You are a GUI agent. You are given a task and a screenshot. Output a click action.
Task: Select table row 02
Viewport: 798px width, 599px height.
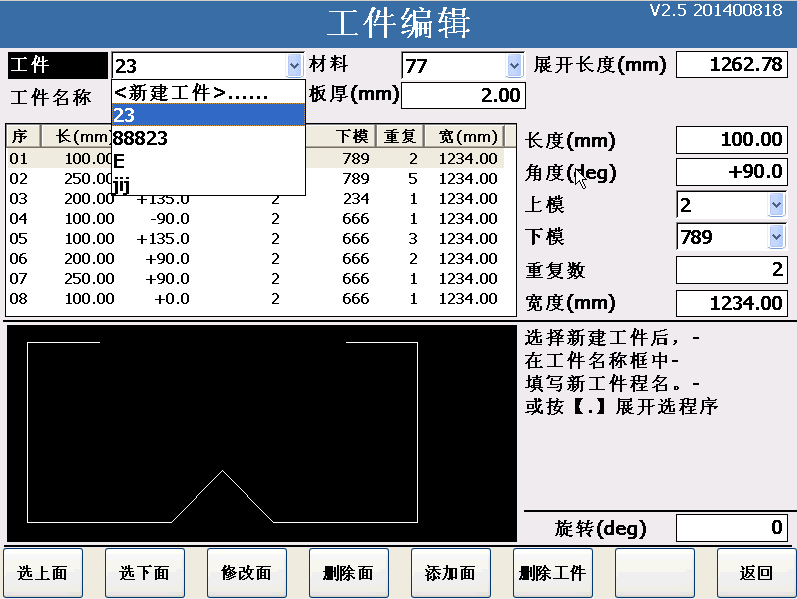256,179
